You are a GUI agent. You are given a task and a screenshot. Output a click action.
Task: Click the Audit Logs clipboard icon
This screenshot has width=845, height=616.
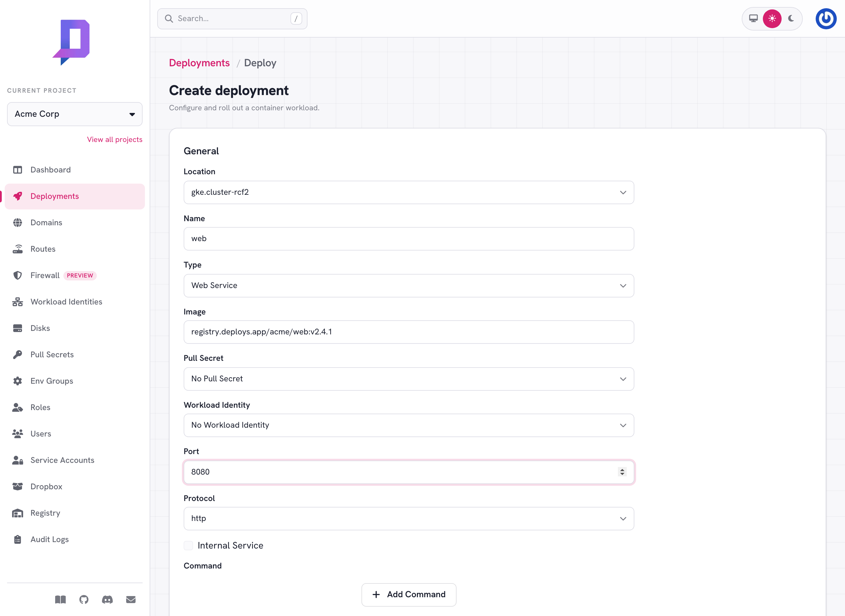18,539
